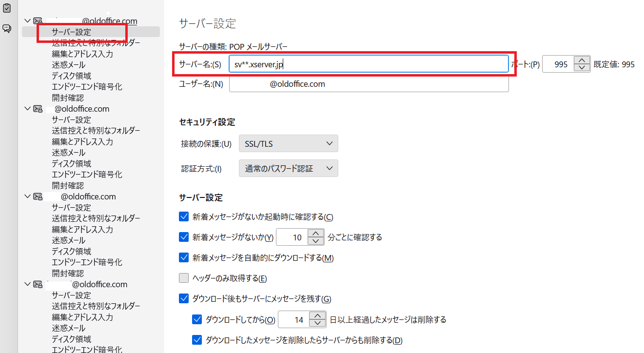Viewport: 644px width, 353px height.
Task: Open the 認証方式 通常のパスワード認証 dropdown
Action: 289,169
